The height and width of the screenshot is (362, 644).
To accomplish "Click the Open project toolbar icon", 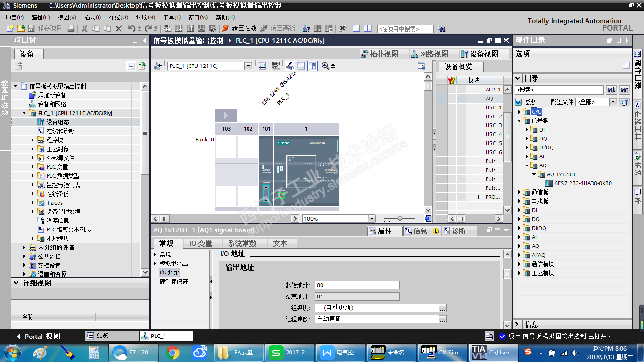I will [21, 28].
